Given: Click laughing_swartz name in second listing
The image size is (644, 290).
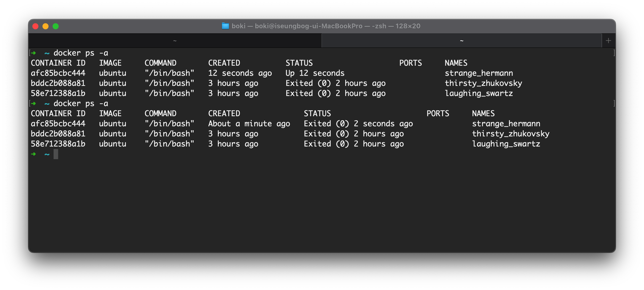Looking at the screenshot, I should [x=506, y=144].
